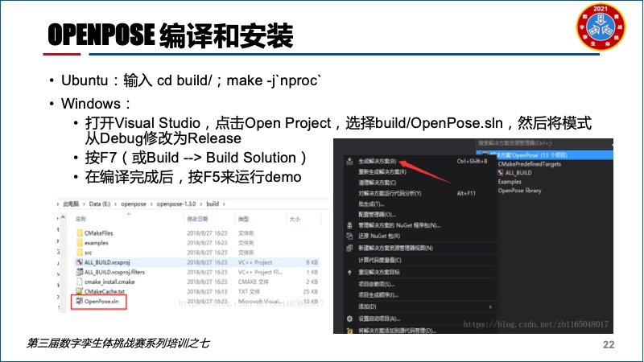This screenshot has width=644, height=362.
Task: Click 此电脑 in the Explorer breadcrumb
Action: (x=71, y=204)
